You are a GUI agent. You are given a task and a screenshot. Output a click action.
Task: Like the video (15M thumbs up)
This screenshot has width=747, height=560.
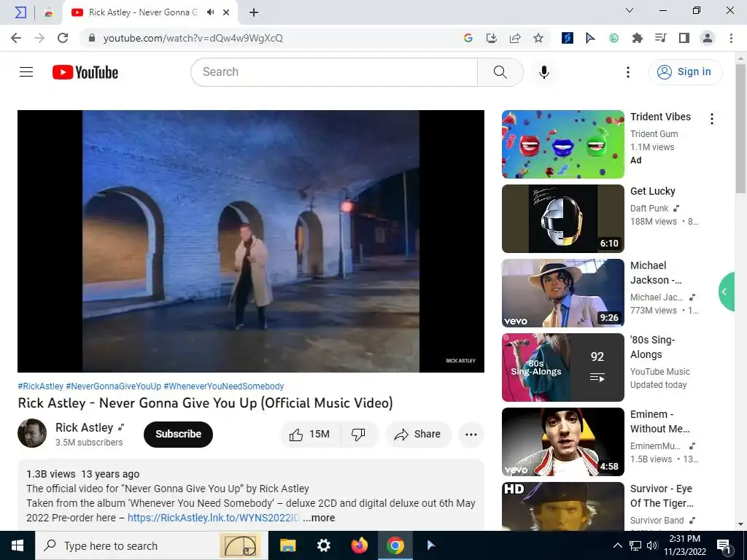[x=310, y=434]
